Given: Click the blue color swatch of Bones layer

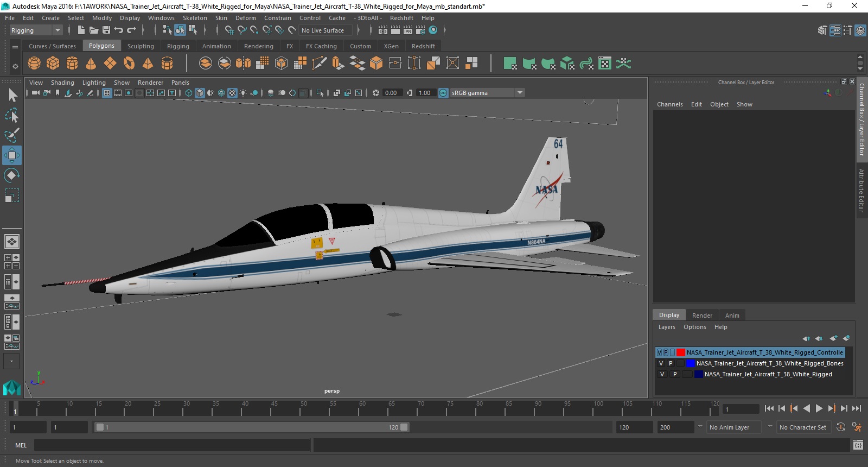Looking at the screenshot, I should (x=690, y=363).
